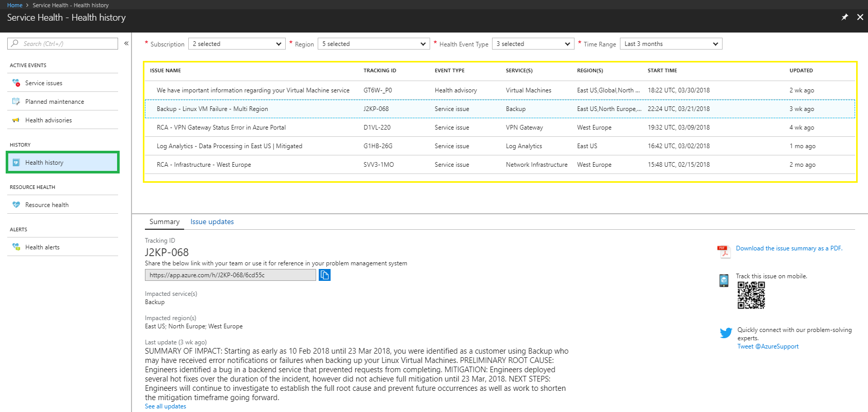Sort by Service(s) column header
The height and width of the screenshot is (412, 868).
(x=519, y=71)
